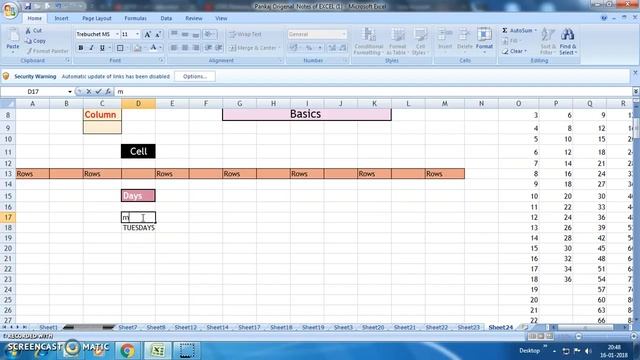Screen dimensions: 640x360
Task: Open Google Chrome from taskbar
Action: (127, 351)
